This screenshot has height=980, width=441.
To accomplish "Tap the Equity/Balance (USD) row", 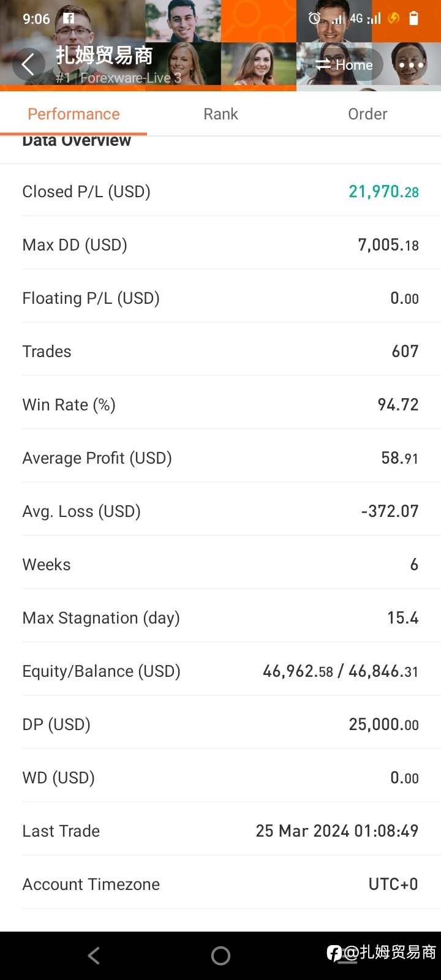I will point(221,671).
